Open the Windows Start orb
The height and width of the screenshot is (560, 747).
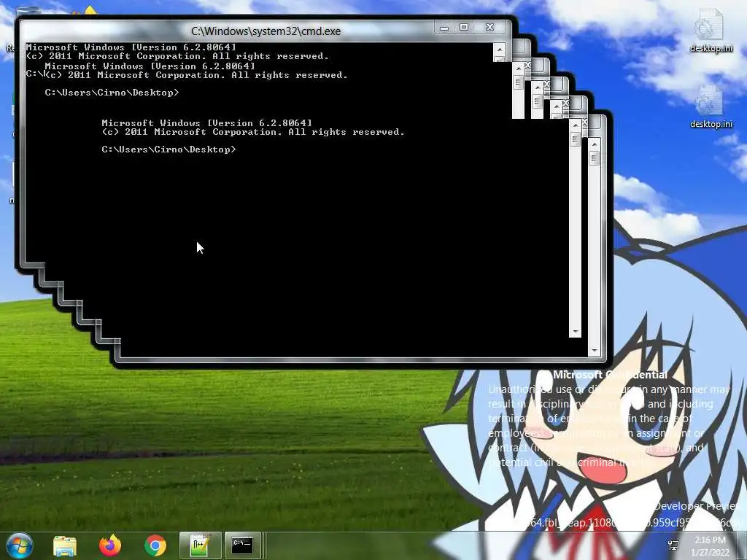[x=20, y=545]
